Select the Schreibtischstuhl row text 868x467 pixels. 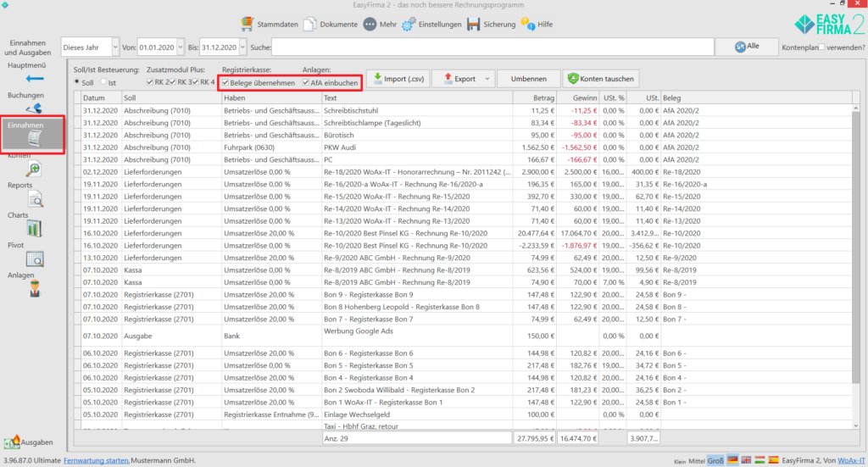(351, 111)
